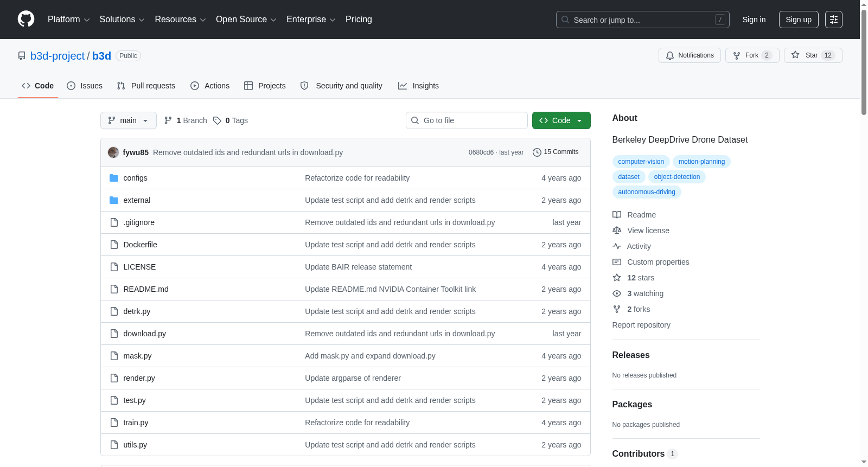Click the book icon next to Readme

coord(617,215)
